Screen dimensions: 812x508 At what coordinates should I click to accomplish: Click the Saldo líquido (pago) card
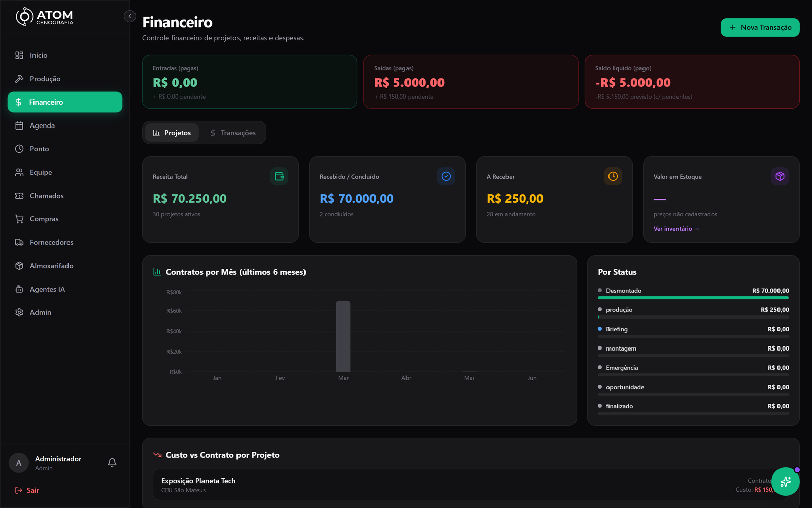pos(692,82)
